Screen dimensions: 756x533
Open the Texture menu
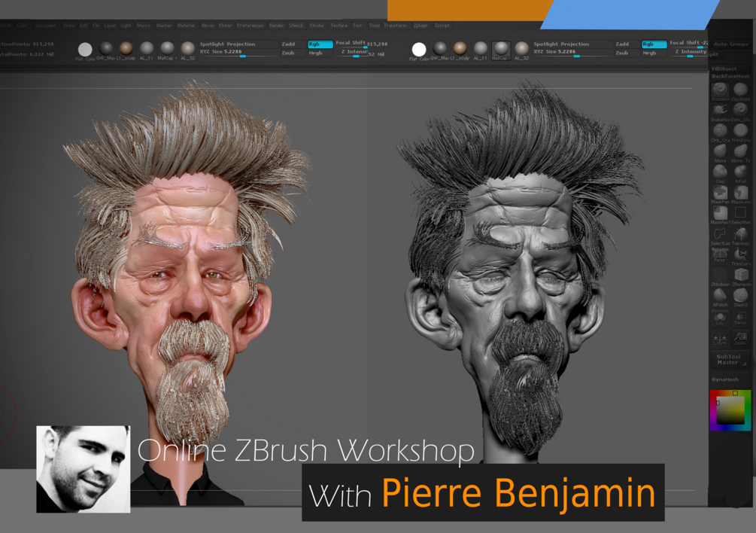pos(339,26)
